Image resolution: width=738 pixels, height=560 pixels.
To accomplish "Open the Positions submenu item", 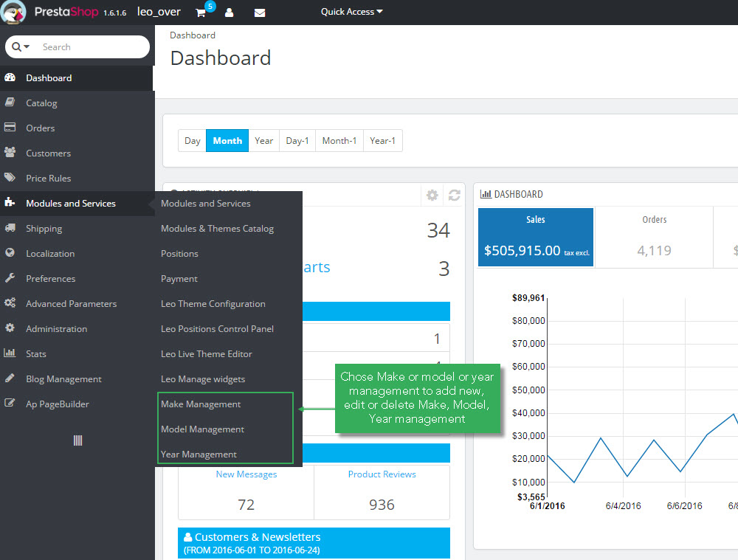I will (x=179, y=254).
